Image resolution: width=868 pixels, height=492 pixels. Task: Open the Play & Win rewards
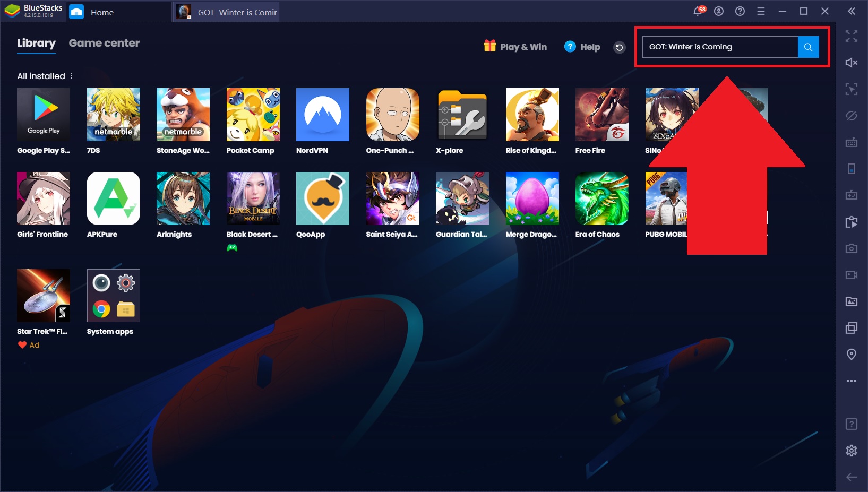[515, 47]
